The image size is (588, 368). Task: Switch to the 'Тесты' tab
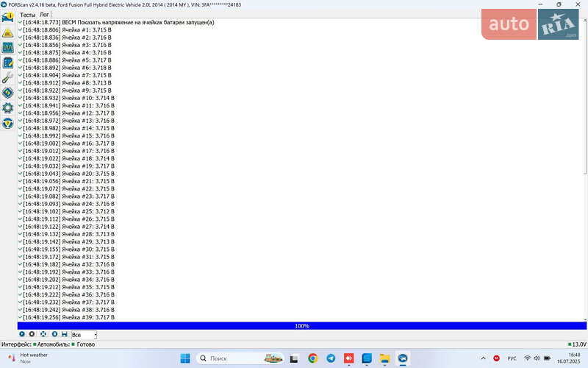(x=27, y=15)
